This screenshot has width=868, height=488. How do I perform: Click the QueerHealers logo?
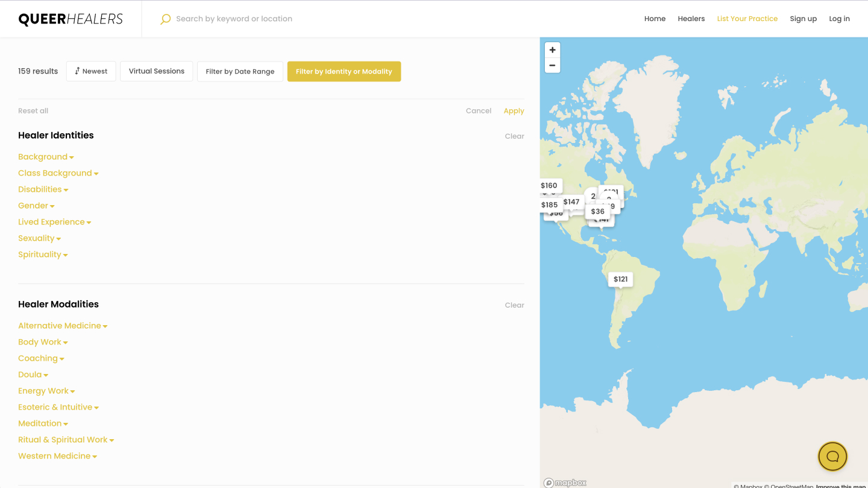[x=71, y=19]
